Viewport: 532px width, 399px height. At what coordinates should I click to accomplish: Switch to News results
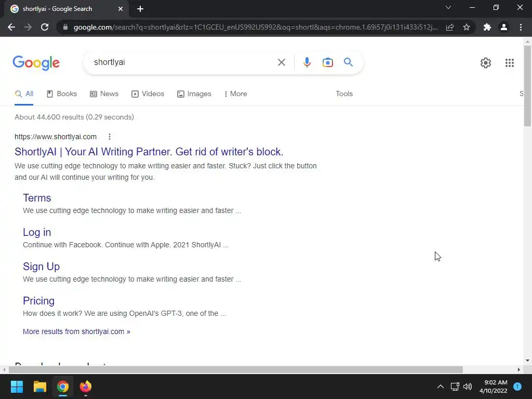(x=104, y=94)
